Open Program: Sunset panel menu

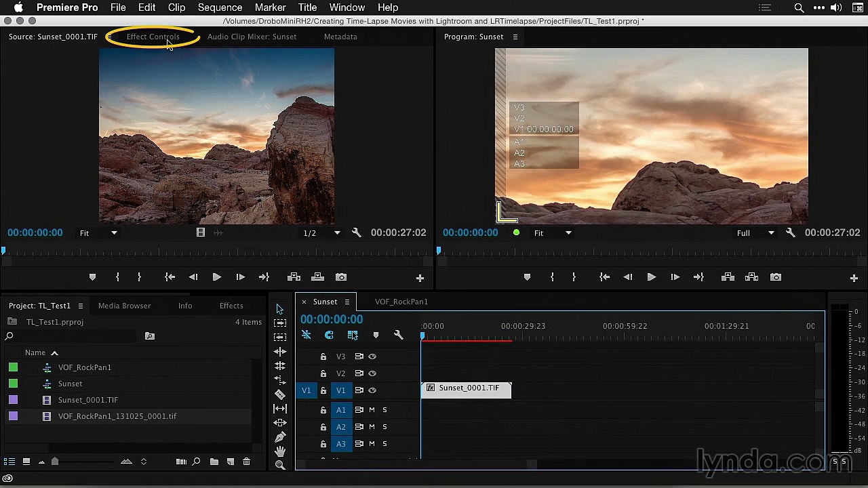pos(515,37)
